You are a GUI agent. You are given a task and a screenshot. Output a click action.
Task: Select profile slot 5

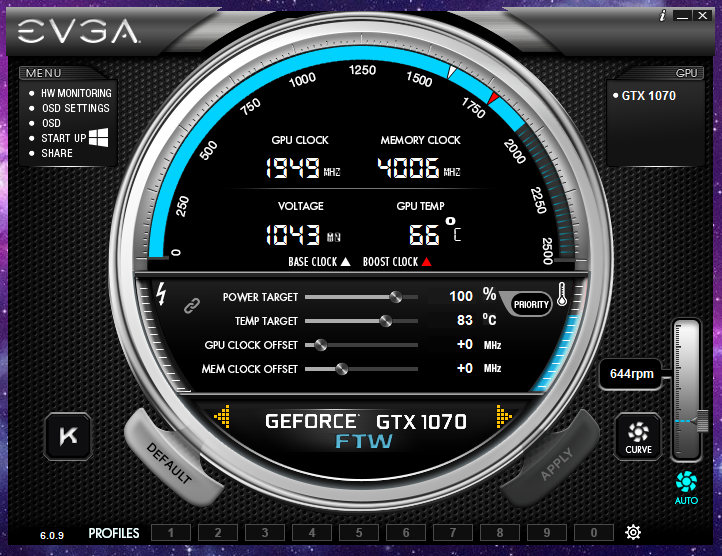point(359,533)
